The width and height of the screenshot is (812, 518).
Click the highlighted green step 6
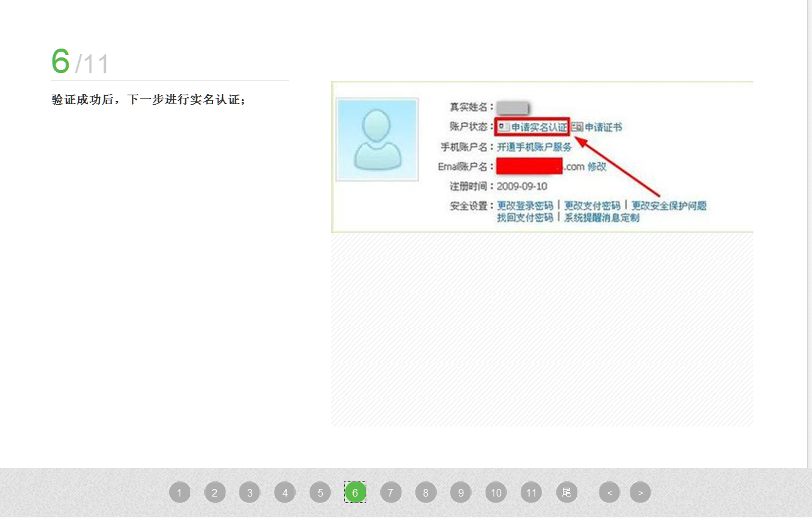coord(356,492)
